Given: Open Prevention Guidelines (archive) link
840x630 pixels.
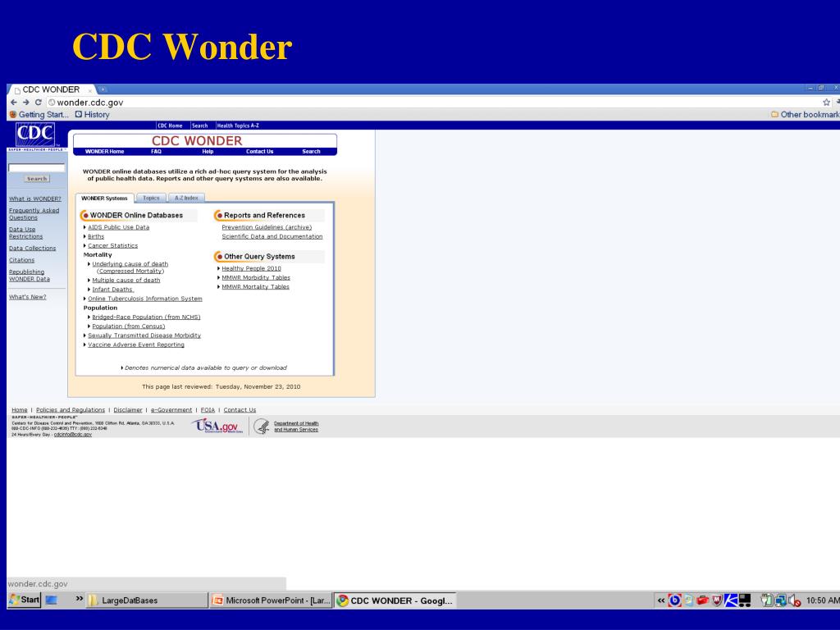Looking at the screenshot, I should pos(267,227).
